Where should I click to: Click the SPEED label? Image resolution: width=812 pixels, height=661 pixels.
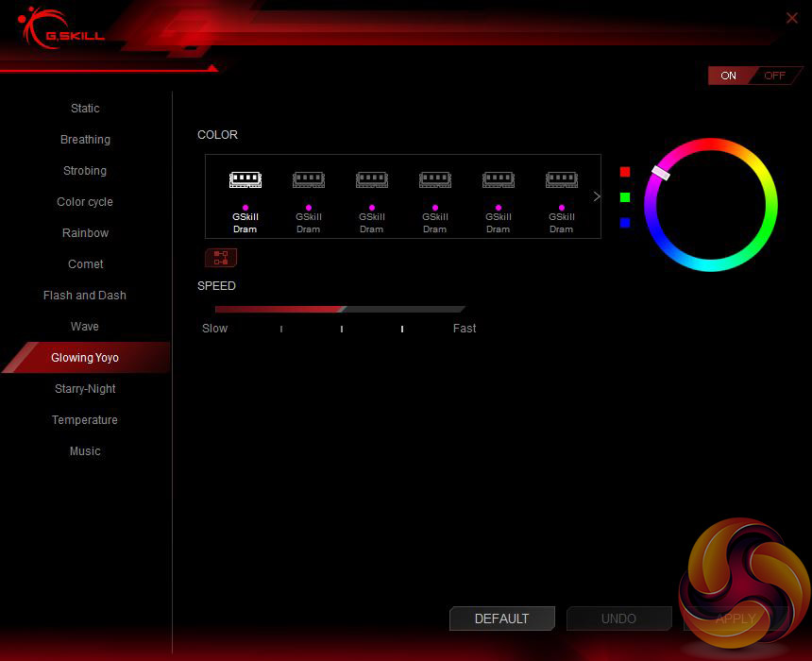(x=216, y=286)
